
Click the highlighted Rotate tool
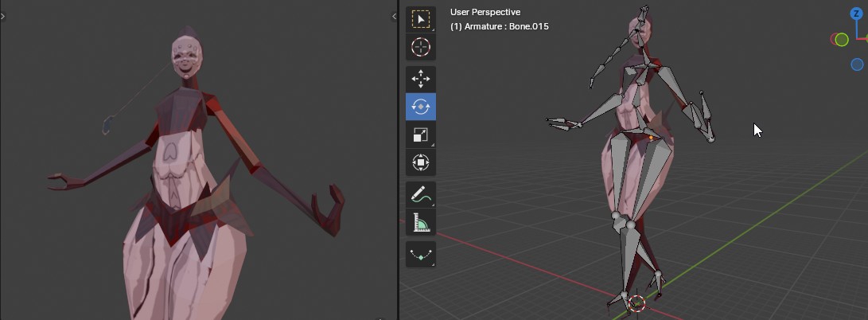tap(420, 107)
